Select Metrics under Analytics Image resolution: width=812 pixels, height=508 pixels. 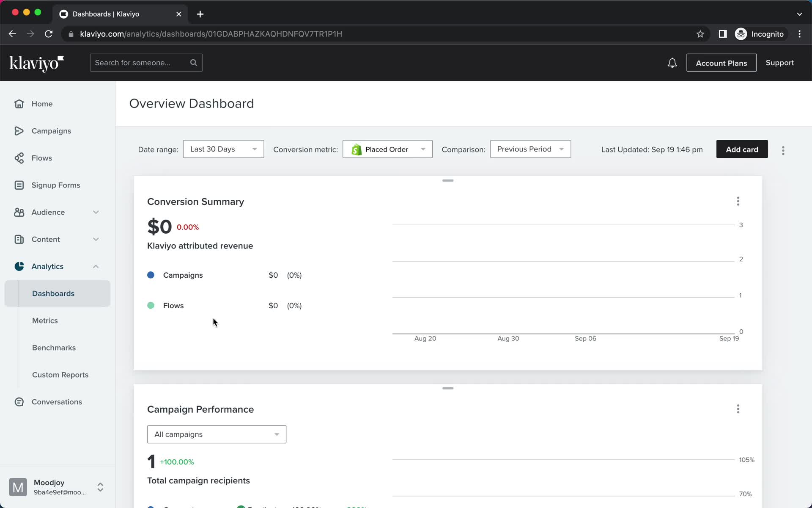pos(45,320)
